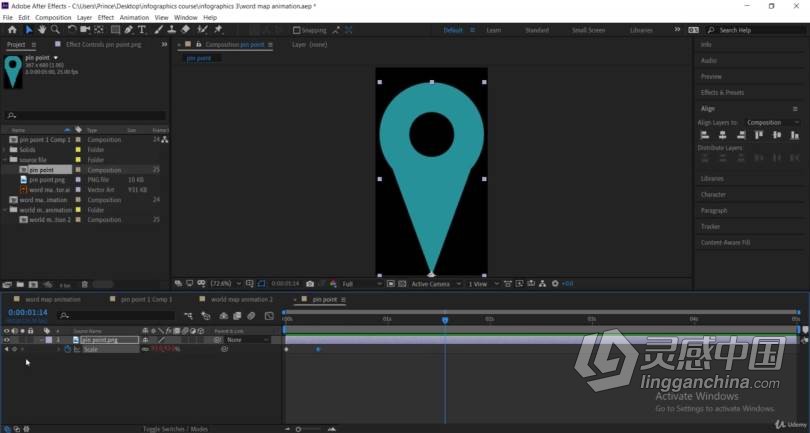Select the Type (T) tool

coord(142,30)
